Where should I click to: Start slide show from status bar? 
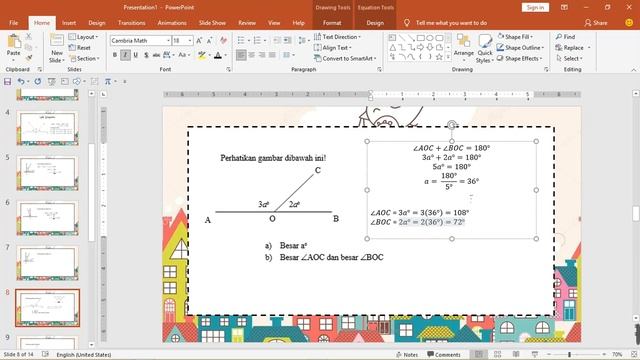[x=535, y=354]
